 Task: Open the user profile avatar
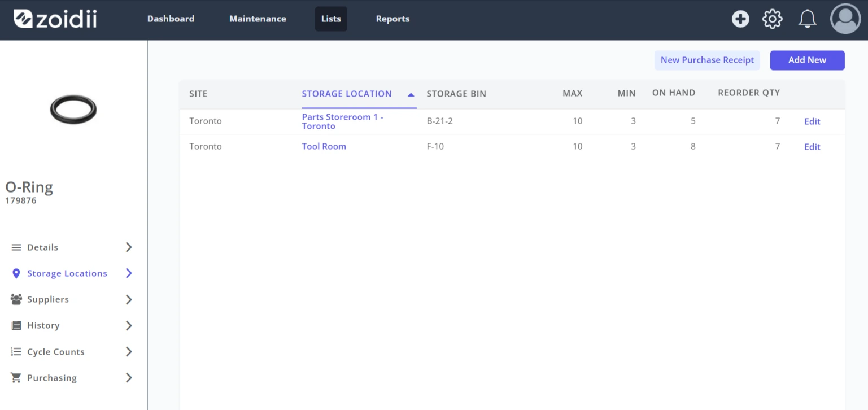point(845,19)
